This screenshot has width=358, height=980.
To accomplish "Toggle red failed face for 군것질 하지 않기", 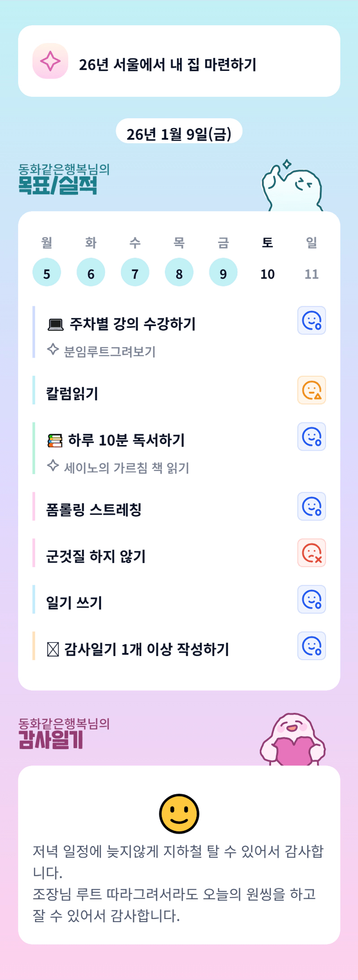I will [312, 553].
